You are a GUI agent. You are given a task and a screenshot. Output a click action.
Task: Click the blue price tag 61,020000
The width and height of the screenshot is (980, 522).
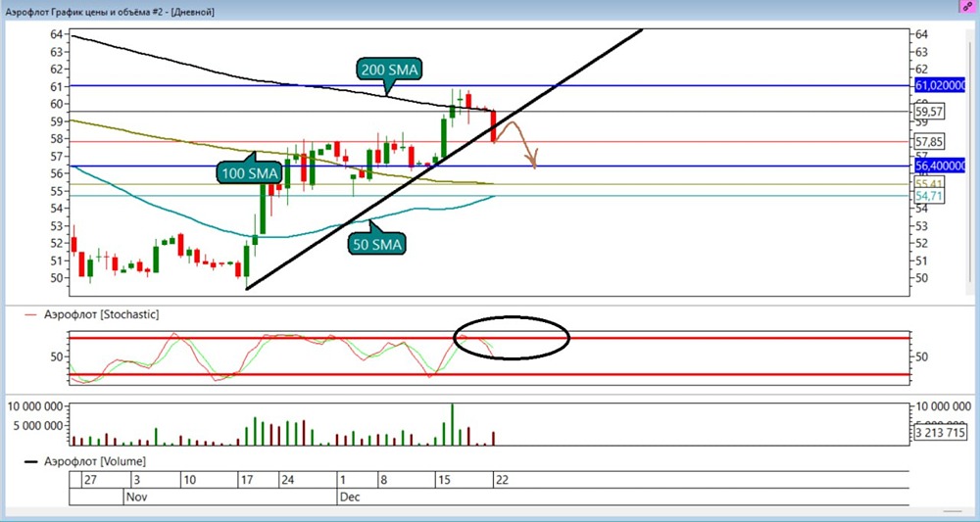(940, 86)
